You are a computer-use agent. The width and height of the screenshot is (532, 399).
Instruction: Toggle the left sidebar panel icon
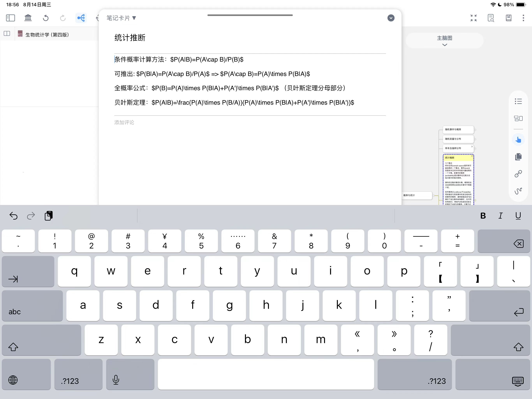pyautogui.click(x=10, y=18)
